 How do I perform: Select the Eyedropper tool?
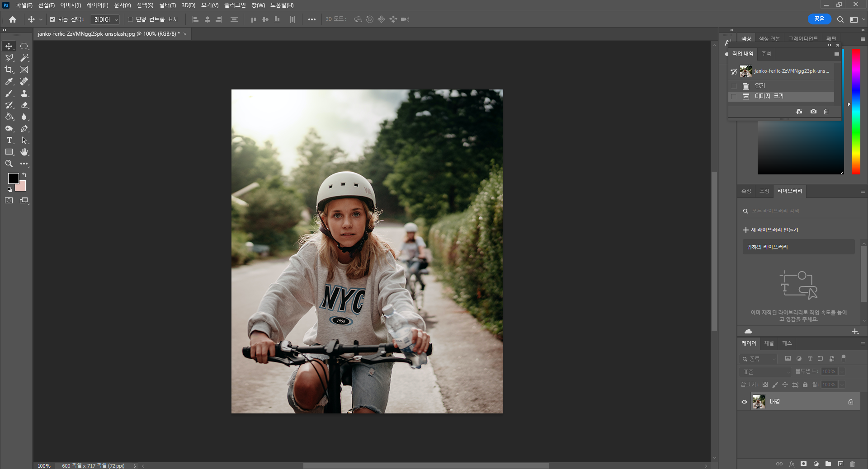point(9,81)
